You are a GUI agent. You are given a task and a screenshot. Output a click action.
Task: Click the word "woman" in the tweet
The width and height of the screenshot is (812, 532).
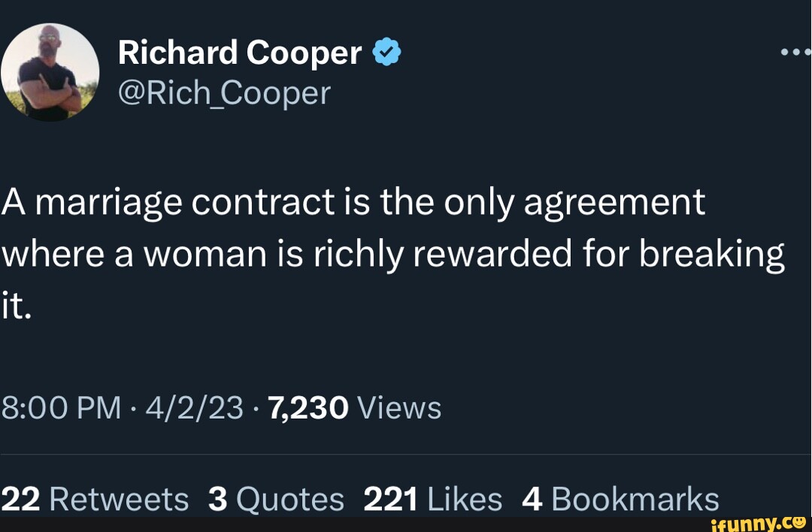[205, 255]
